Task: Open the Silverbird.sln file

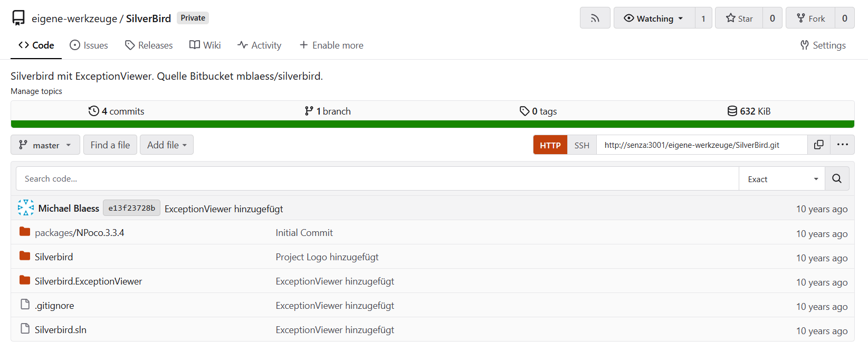Action: (61, 330)
